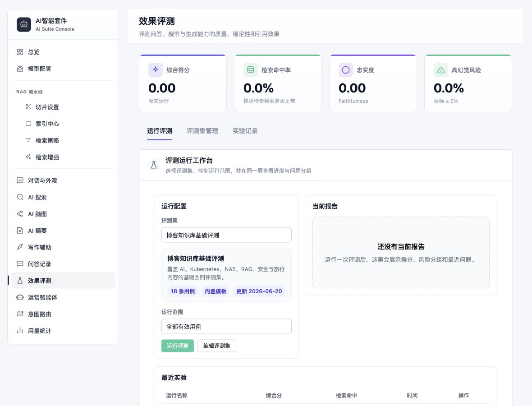Switch to the 评测集管理 tab
The image size is (532, 406).
[202, 131]
